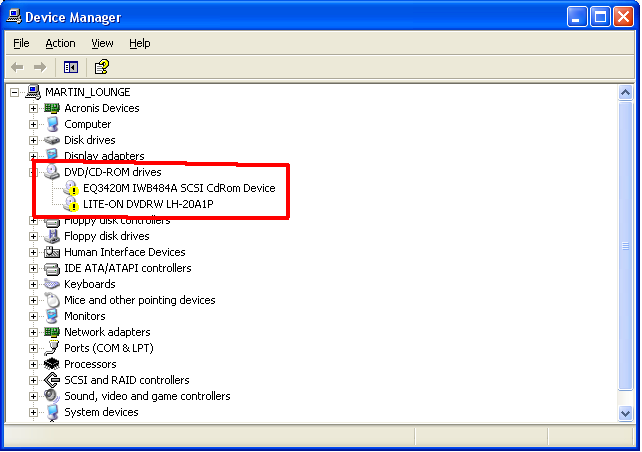
Task: Click the scrollbar down arrow
Action: (x=626, y=414)
